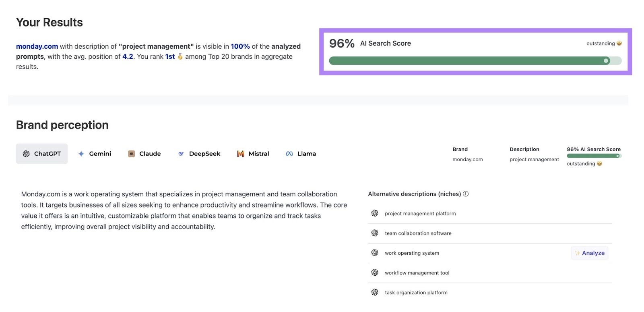Open the monday.com link

pos(37,46)
